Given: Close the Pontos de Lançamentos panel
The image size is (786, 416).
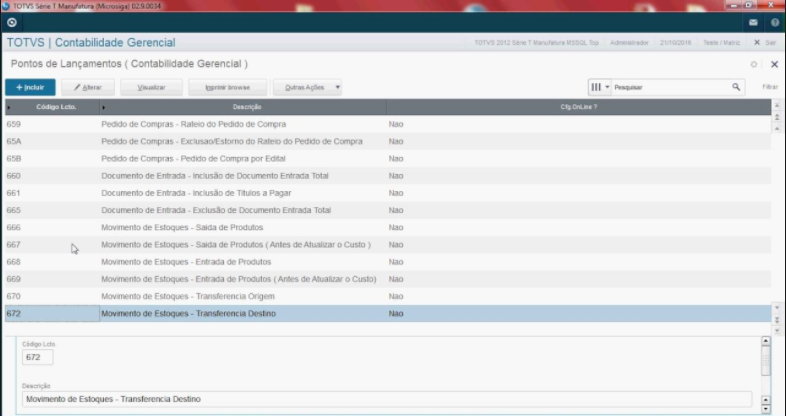Looking at the screenshot, I should pos(774,64).
